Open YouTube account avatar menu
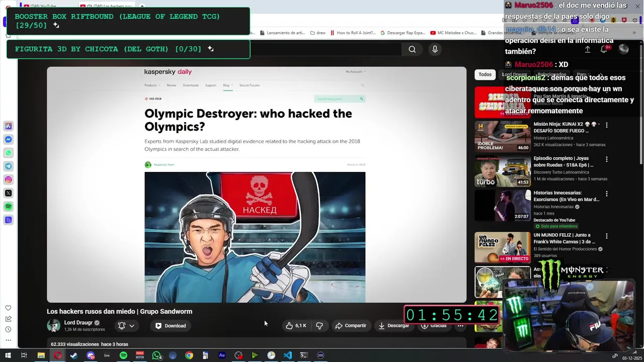 [x=623, y=49]
